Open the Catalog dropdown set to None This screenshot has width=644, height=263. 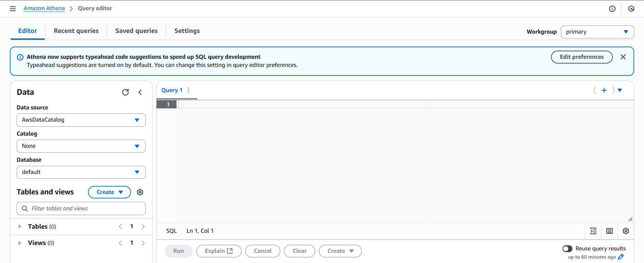click(x=81, y=146)
